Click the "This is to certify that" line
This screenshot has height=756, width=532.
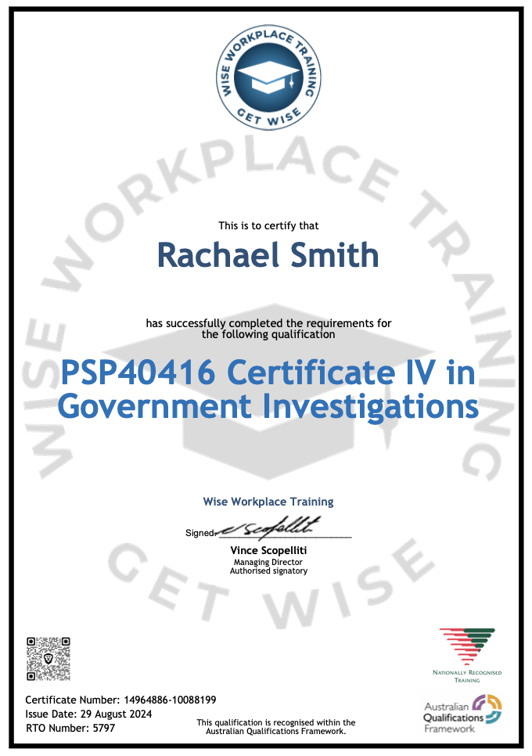point(268,225)
